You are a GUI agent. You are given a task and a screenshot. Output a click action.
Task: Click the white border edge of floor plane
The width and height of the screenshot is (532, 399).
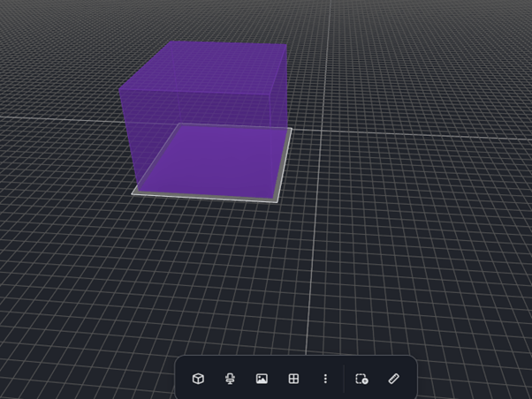(x=205, y=198)
